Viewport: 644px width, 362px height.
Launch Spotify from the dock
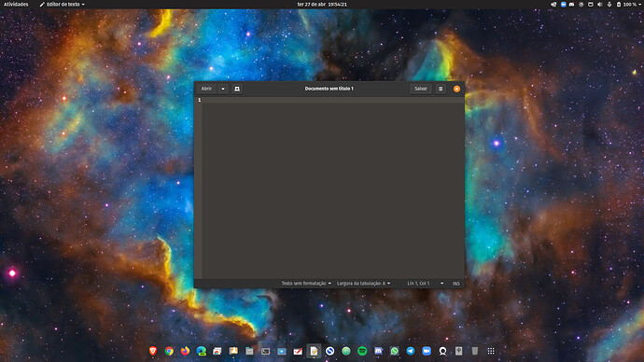point(362,351)
